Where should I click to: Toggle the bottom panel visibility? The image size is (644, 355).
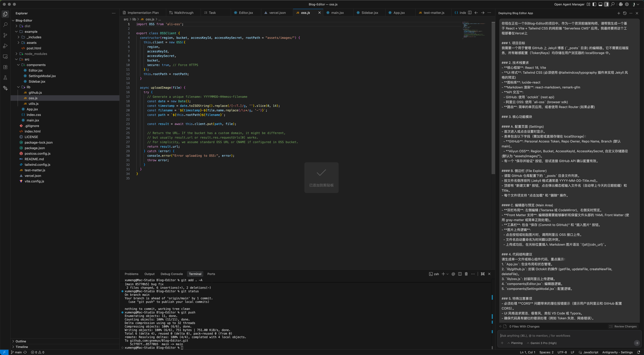point(600,4)
